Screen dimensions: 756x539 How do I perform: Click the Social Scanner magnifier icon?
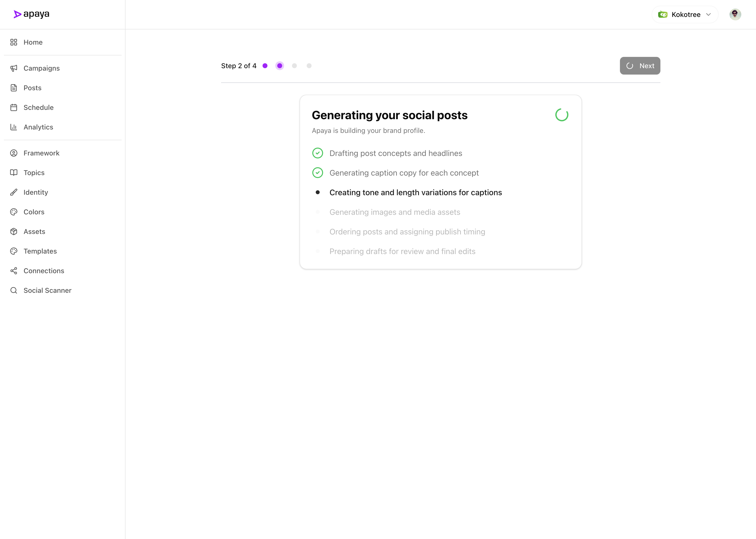click(x=13, y=290)
